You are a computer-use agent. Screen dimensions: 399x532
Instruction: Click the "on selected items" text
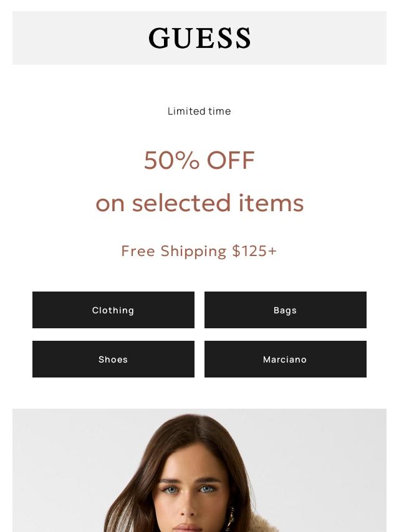(199, 203)
